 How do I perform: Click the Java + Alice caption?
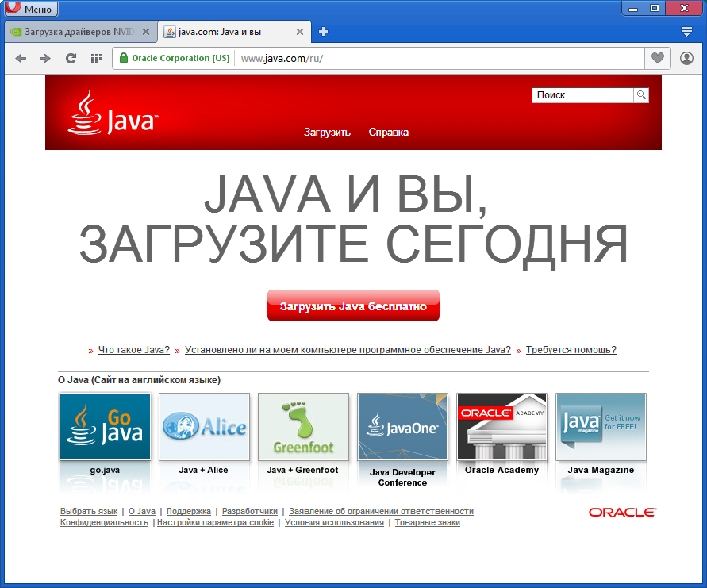click(x=203, y=470)
